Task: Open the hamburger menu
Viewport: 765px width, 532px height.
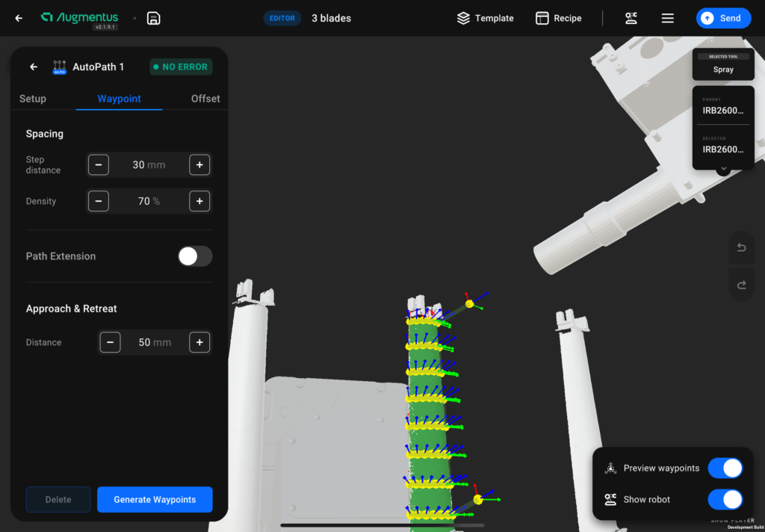Action: click(x=667, y=18)
